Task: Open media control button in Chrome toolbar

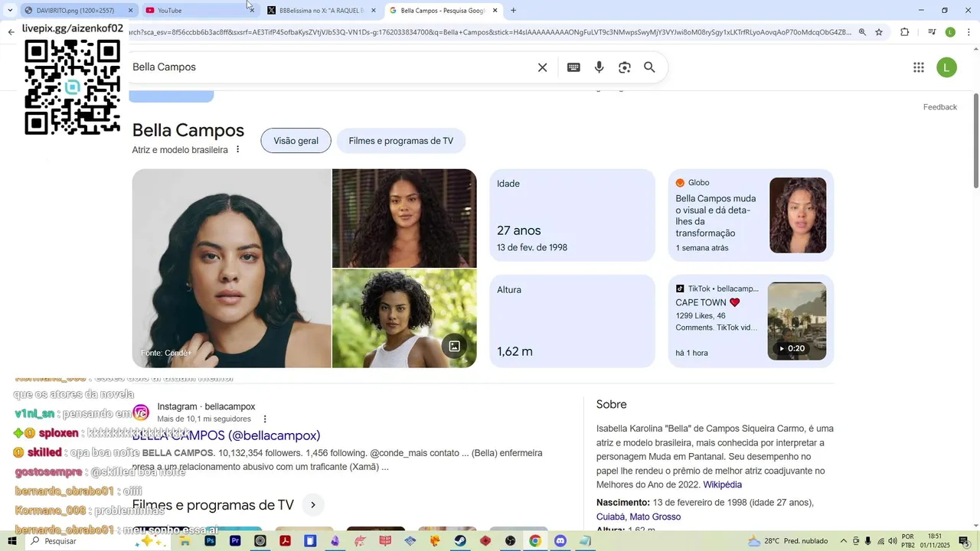Action: pos(932,32)
